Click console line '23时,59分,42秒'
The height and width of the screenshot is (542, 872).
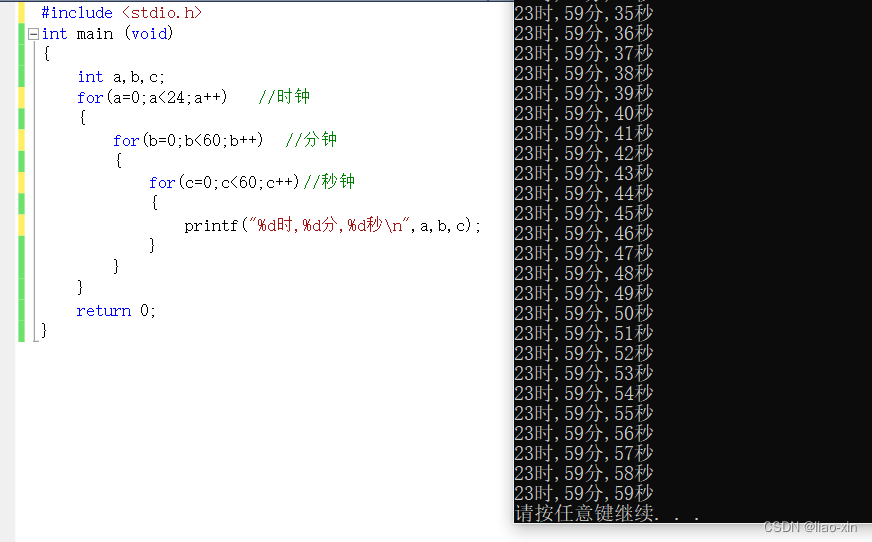click(583, 153)
